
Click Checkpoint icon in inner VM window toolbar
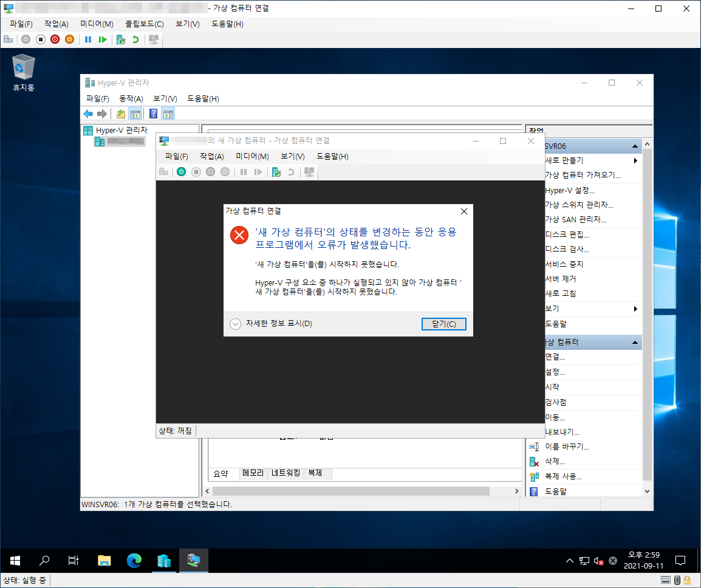click(276, 172)
